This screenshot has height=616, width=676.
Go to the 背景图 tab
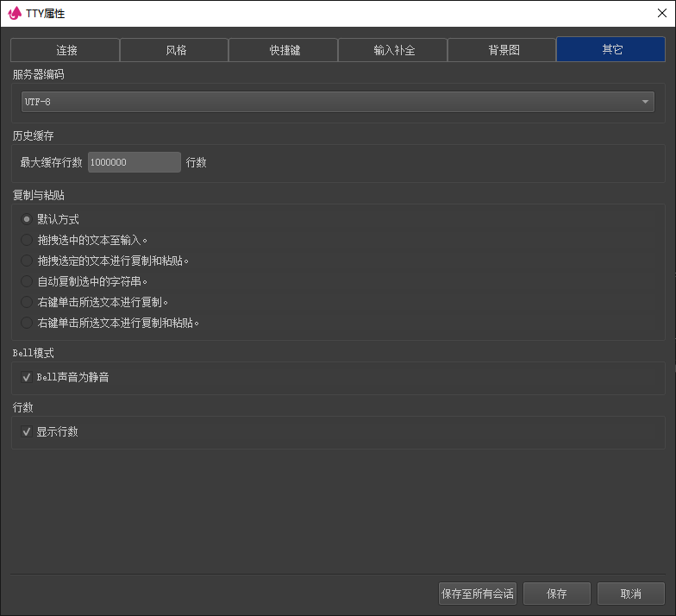502,50
